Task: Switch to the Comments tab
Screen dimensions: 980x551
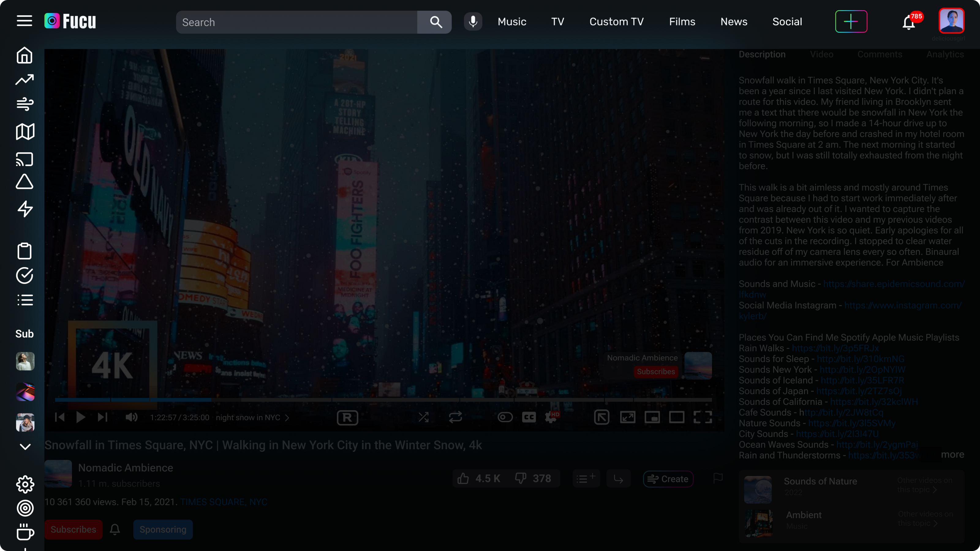Action: pos(880,54)
